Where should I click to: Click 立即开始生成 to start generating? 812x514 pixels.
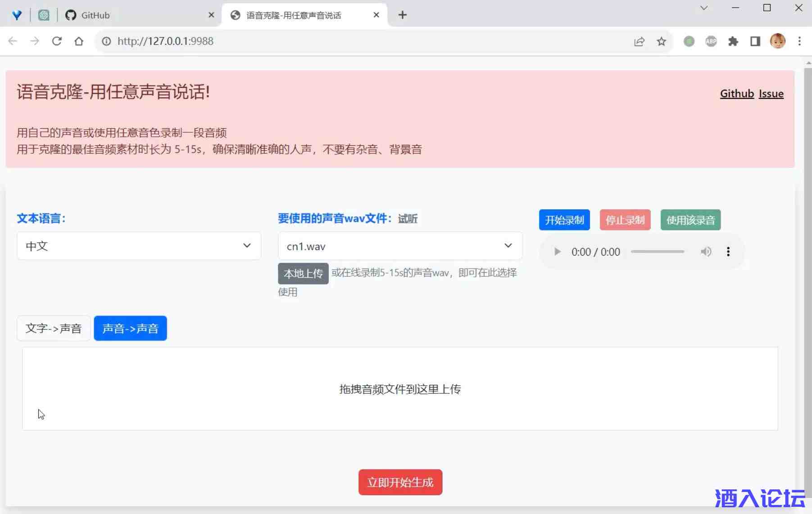tap(400, 482)
